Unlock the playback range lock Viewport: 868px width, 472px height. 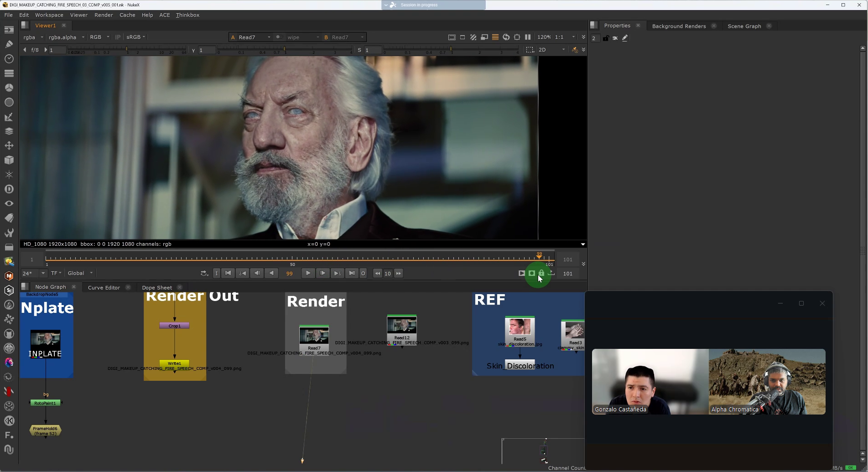pyautogui.click(x=542, y=273)
